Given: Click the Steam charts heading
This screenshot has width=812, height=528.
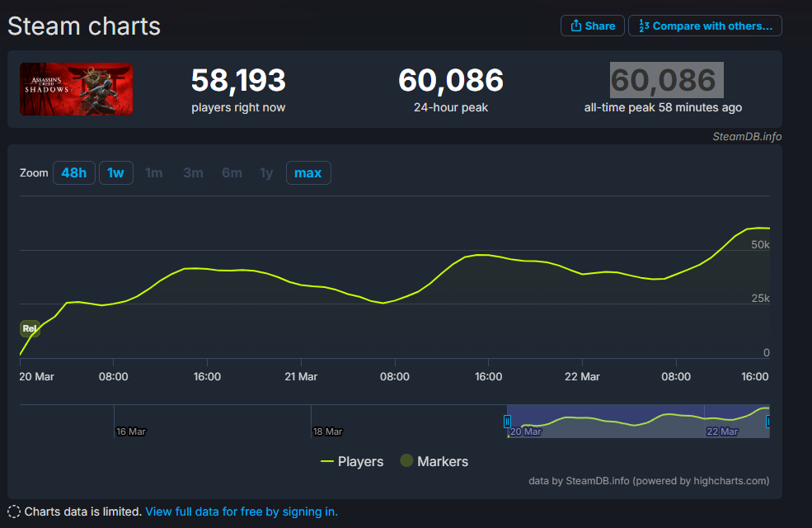Looking at the screenshot, I should click(x=84, y=26).
